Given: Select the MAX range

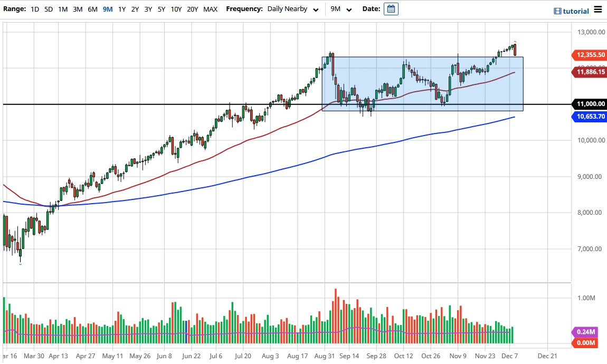Looking at the screenshot, I should pos(210,9).
